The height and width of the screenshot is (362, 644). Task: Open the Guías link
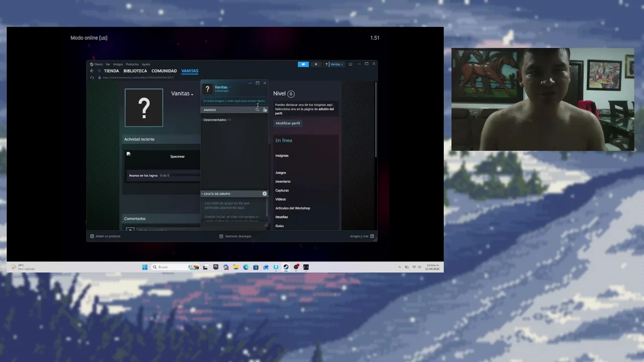point(279,226)
